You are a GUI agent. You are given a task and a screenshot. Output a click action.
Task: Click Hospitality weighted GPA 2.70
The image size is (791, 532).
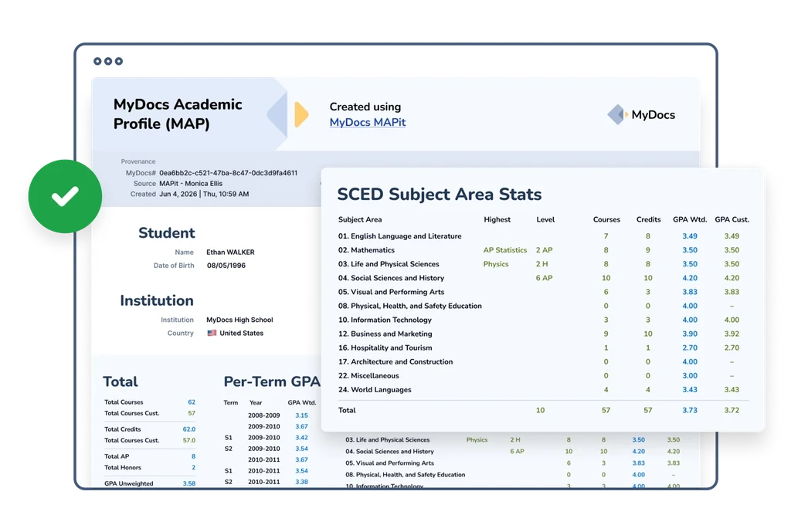point(690,348)
